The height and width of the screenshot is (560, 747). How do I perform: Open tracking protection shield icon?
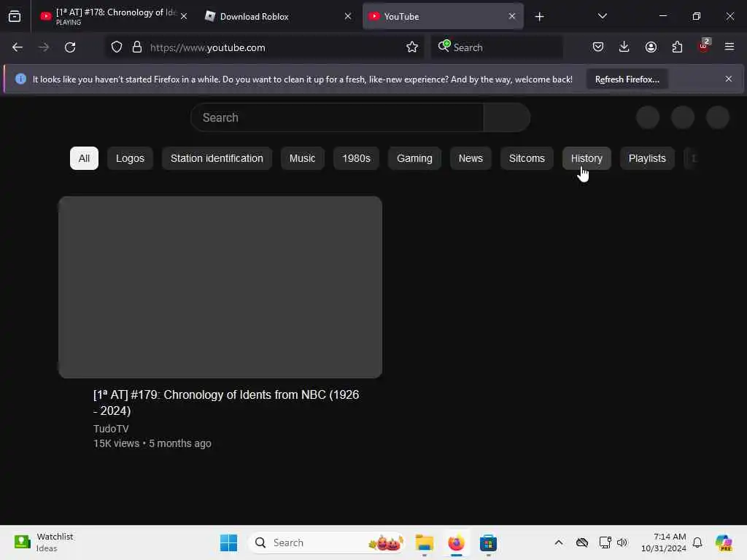click(117, 47)
